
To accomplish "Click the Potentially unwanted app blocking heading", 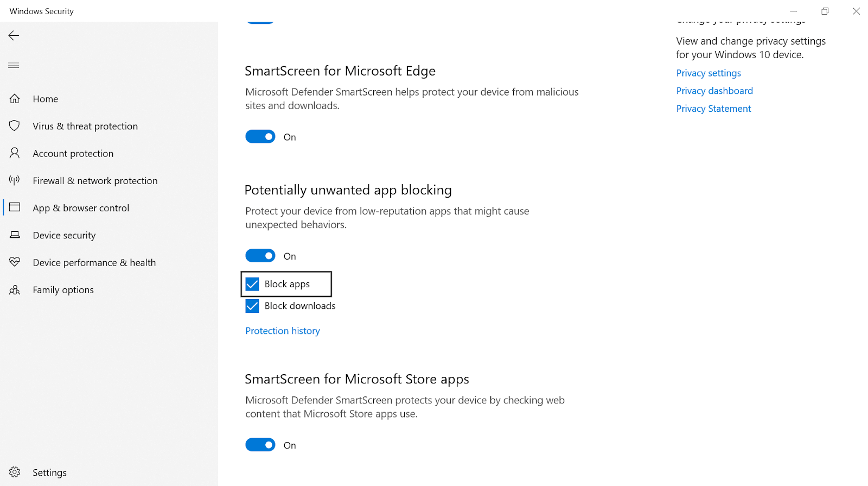I will pyautogui.click(x=348, y=190).
